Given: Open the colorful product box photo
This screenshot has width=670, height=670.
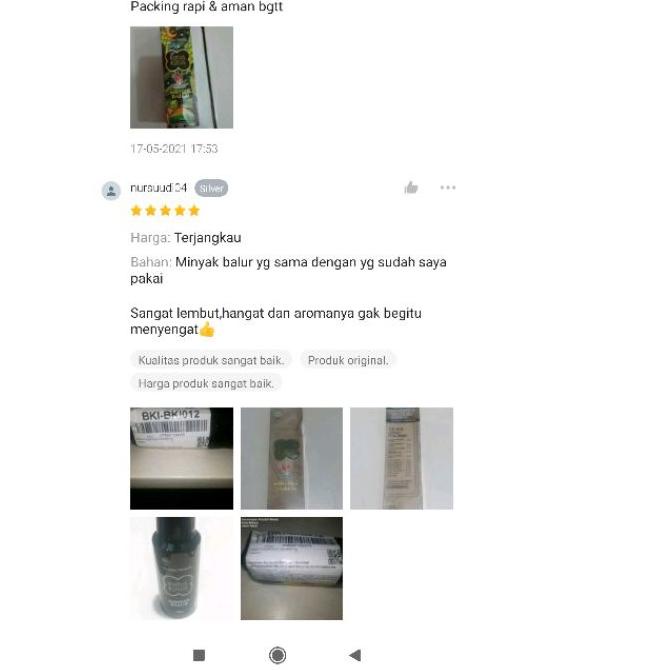Looking at the screenshot, I should point(182,77).
